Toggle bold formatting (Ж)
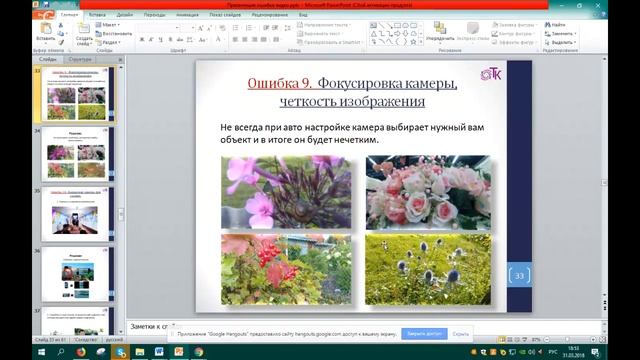 pyautogui.click(x=142, y=40)
